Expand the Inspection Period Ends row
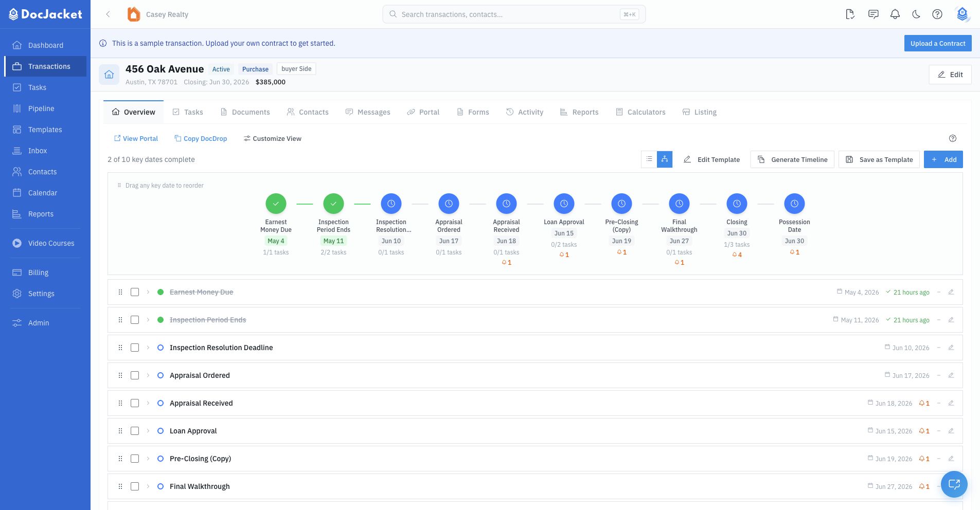 [148, 320]
